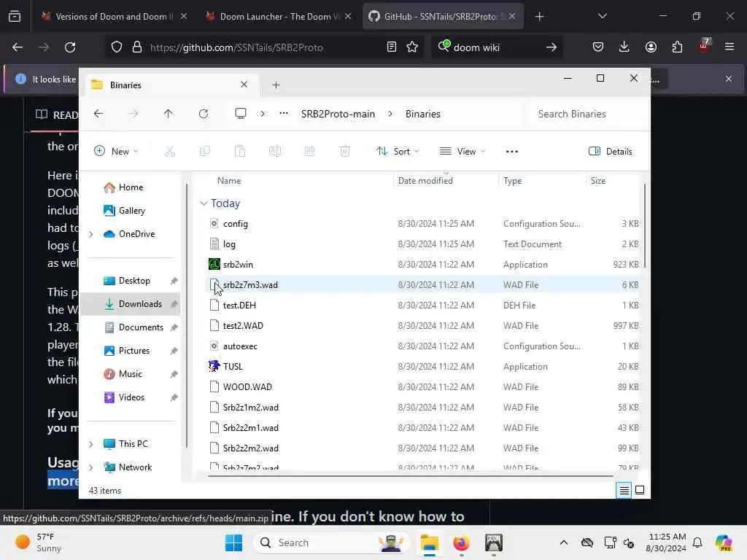Expand hidden breadcrumb path ellipsis
747x560 pixels.
284,113
